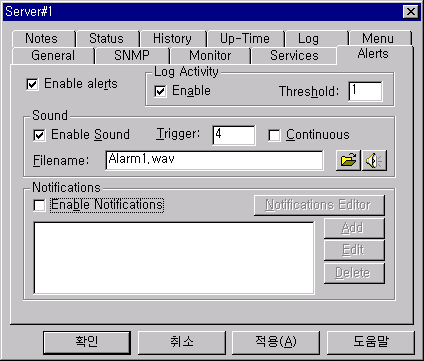Confirm with the 확인 button
Viewport: 424px width, 361px height.
point(87,342)
